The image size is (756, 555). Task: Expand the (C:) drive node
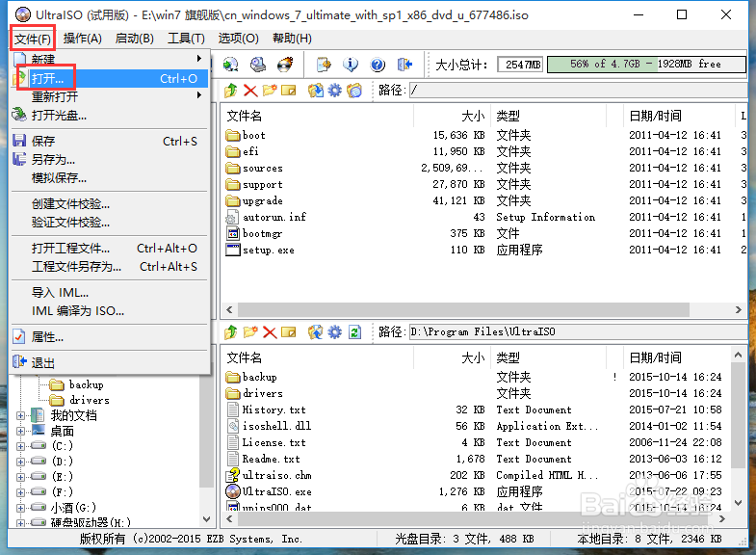(20, 446)
